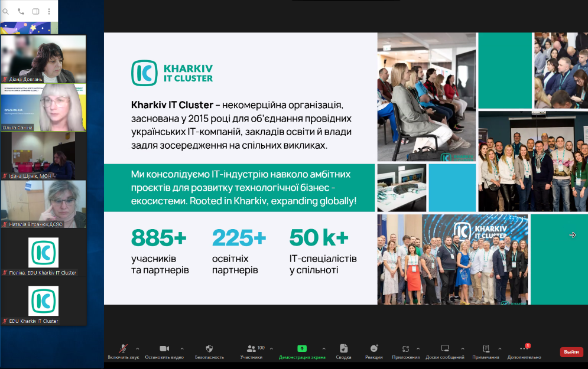The width and height of the screenshot is (588, 369).
Task: Open three-dots menu in top-left window
Action: tap(50, 11)
